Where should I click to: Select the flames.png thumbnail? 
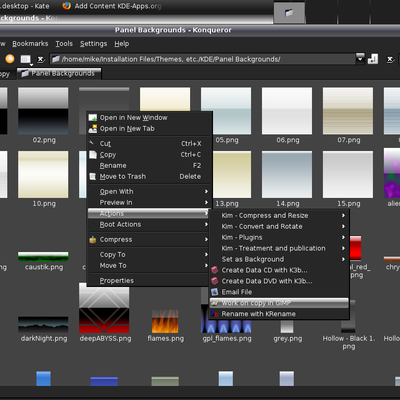[165, 321]
